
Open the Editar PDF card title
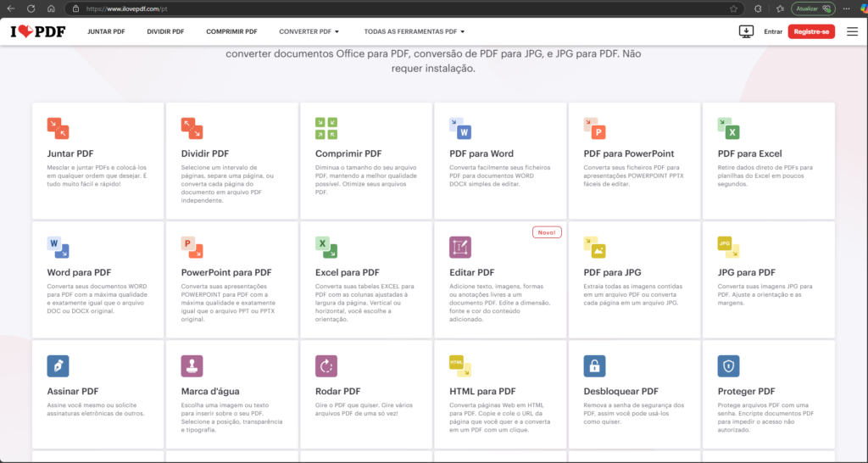click(471, 272)
